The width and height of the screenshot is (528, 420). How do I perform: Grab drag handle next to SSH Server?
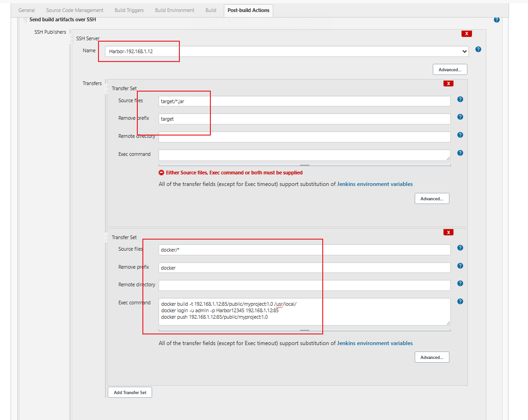[71, 38]
